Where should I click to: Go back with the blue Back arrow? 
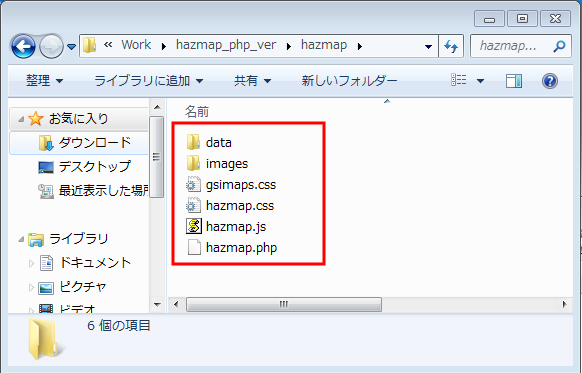point(23,46)
